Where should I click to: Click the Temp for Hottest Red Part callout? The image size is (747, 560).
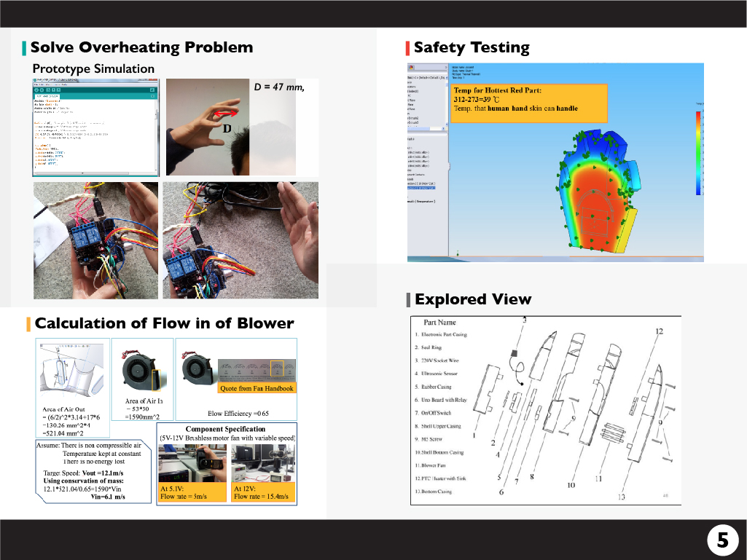point(528,103)
